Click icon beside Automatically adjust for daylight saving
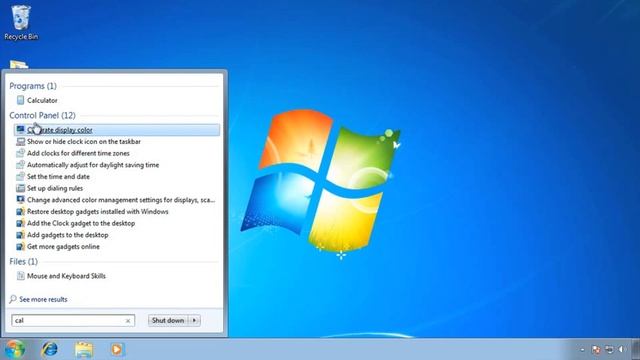The image size is (640, 360). tap(20, 165)
